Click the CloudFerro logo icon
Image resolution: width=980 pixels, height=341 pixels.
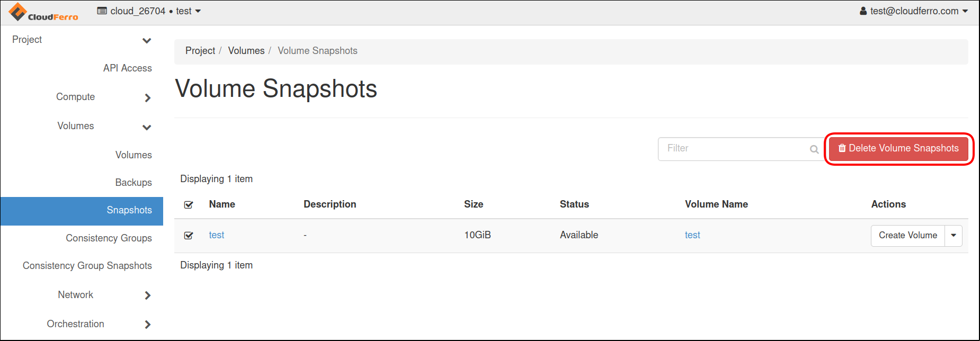click(18, 11)
